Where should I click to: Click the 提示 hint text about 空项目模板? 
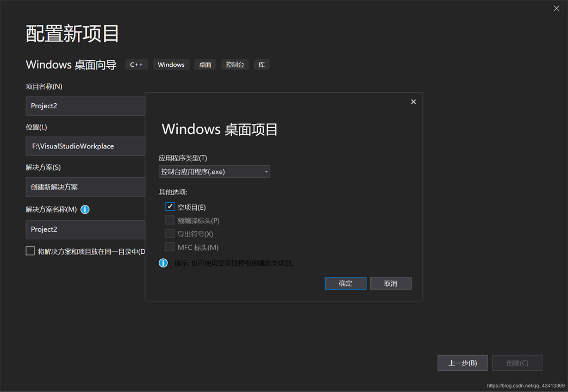point(235,263)
